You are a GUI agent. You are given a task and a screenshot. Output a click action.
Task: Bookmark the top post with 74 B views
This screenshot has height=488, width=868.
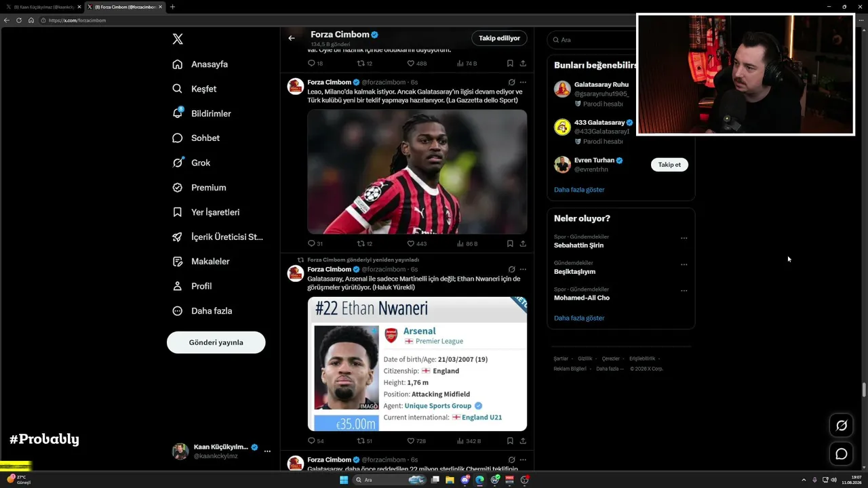click(510, 63)
